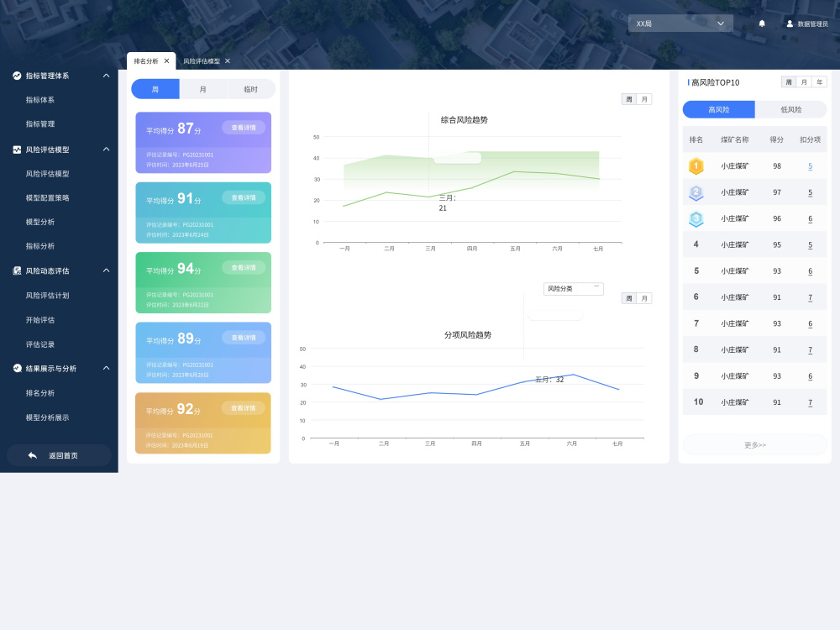This screenshot has width=840, height=630.
Task: Select 周 in the score period switcher
Action: 155,89
